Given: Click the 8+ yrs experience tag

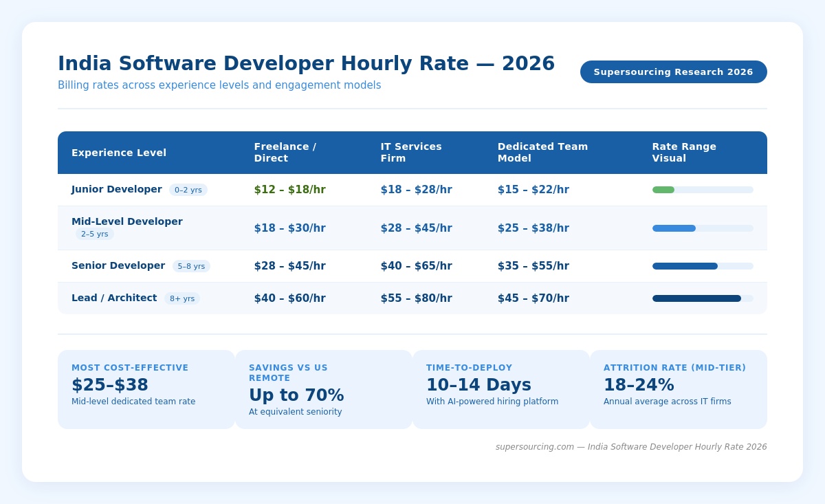Looking at the screenshot, I should [x=182, y=298].
